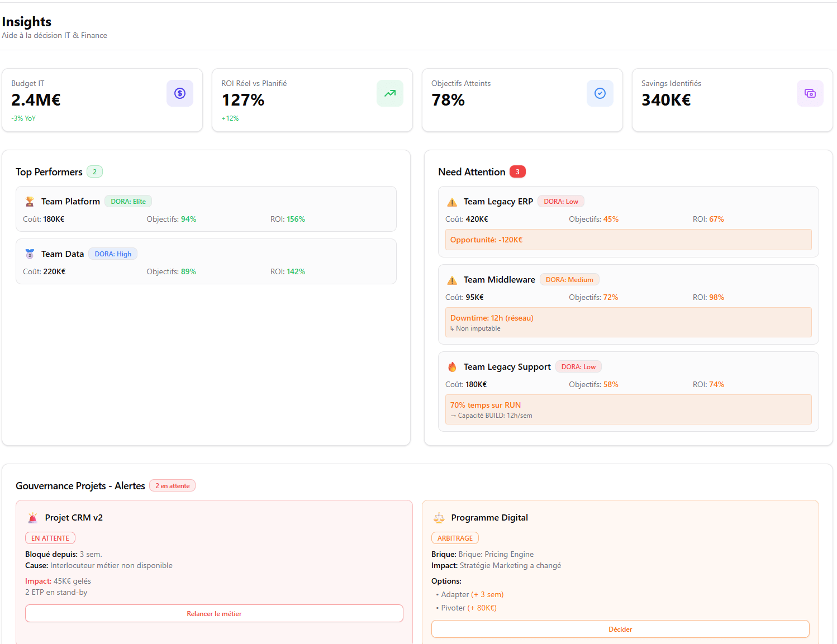Click the dollar icon on the Budget IT card

pyautogui.click(x=179, y=93)
